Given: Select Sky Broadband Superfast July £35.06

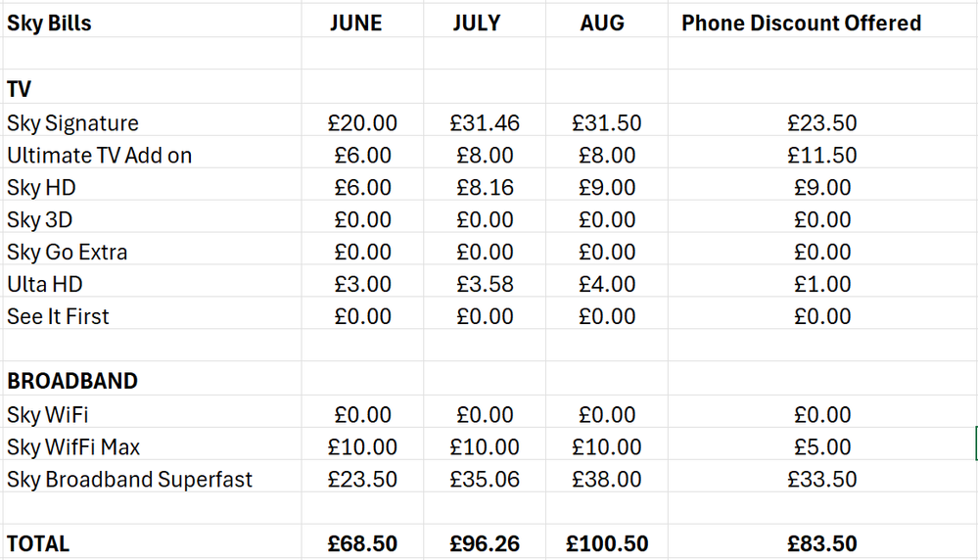Looking at the screenshot, I should click(485, 480).
